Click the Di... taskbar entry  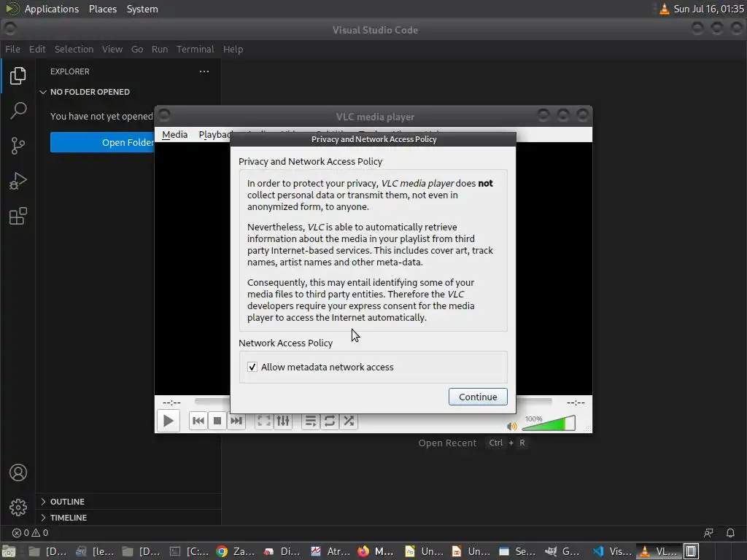pyautogui.click(x=282, y=551)
